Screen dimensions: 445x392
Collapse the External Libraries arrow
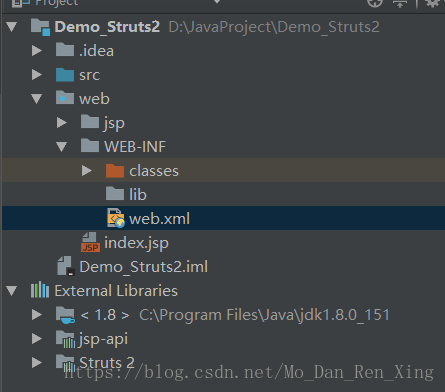12,291
